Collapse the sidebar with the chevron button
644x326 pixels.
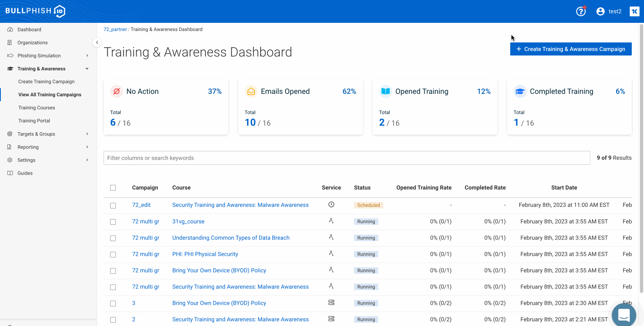tap(97, 42)
